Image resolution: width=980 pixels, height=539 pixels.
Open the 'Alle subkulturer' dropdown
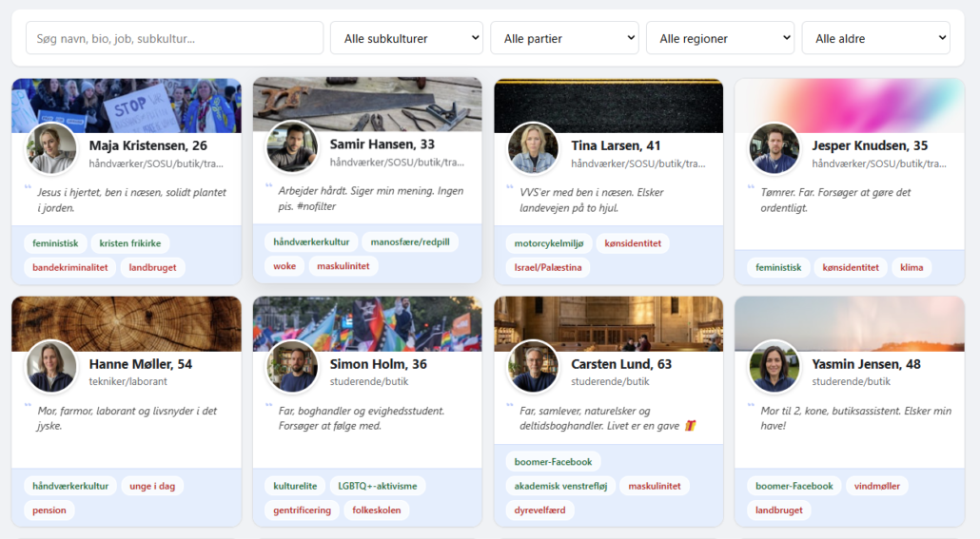(406, 38)
